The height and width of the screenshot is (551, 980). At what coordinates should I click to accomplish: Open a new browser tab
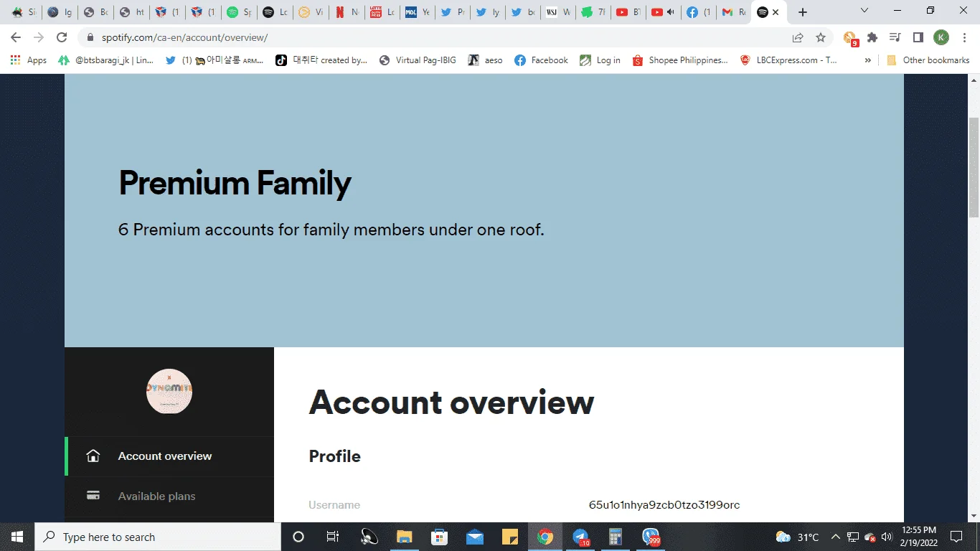803,12
